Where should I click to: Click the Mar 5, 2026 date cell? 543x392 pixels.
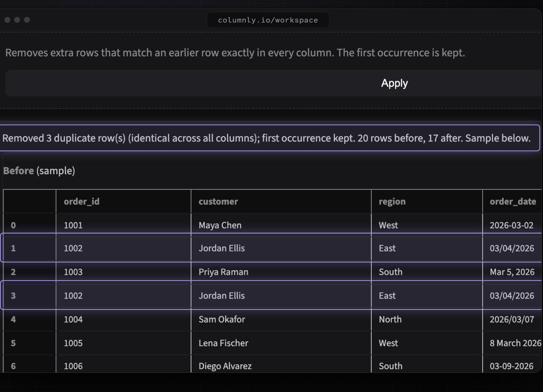tap(512, 272)
